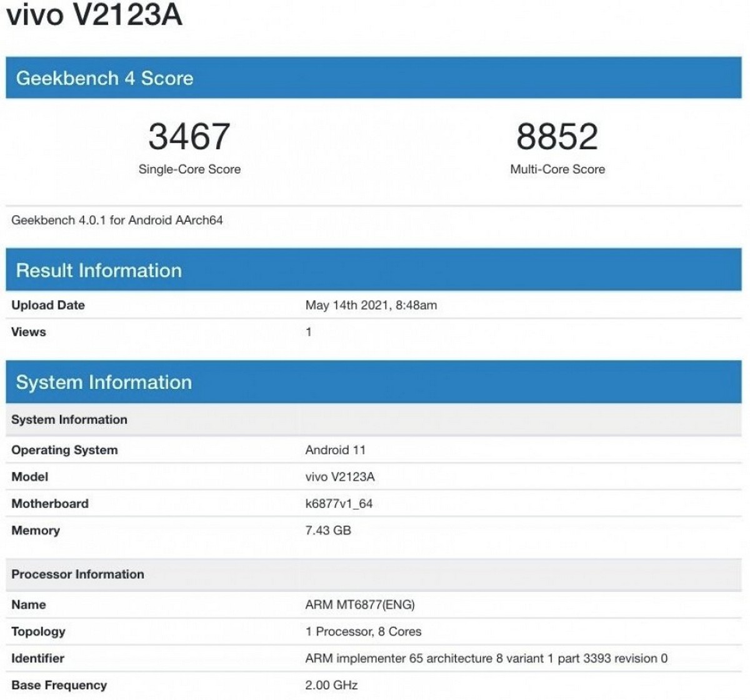Click the blue System Information header
Image resolution: width=750 pixels, height=700 pixels.
(x=104, y=382)
